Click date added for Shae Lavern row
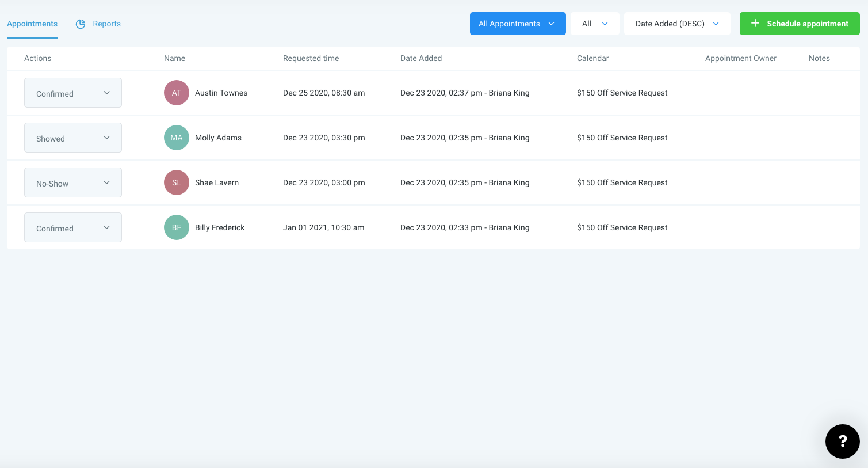 click(x=465, y=182)
